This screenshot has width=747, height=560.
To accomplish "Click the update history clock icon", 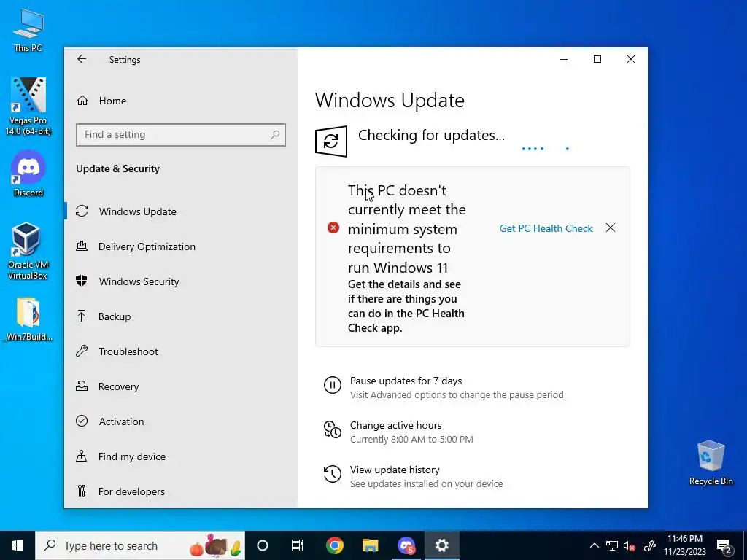I will pyautogui.click(x=333, y=474).
